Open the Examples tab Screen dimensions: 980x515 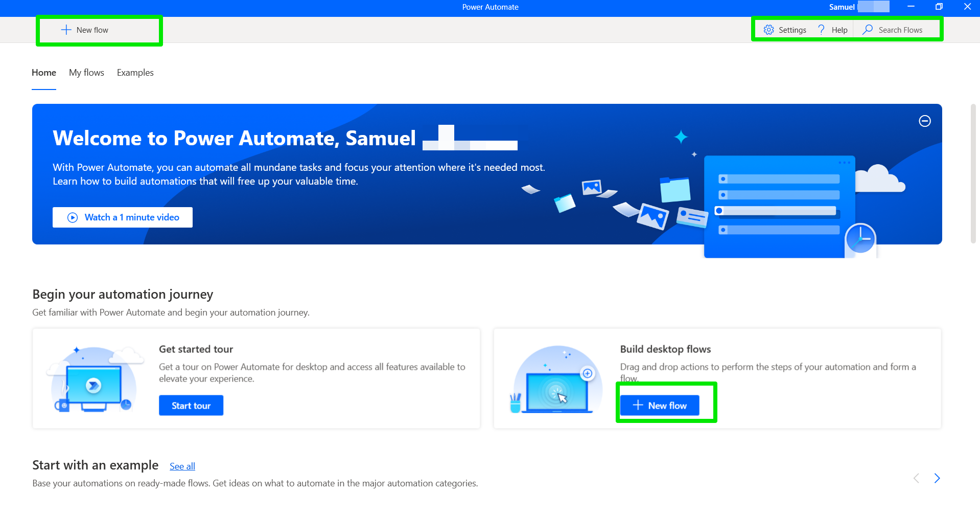(135, 73)
